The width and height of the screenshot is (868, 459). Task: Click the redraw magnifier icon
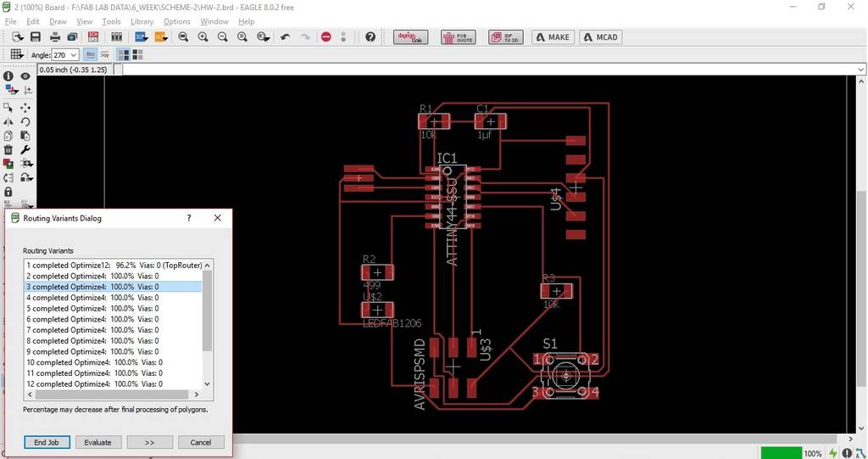[242, 37]
